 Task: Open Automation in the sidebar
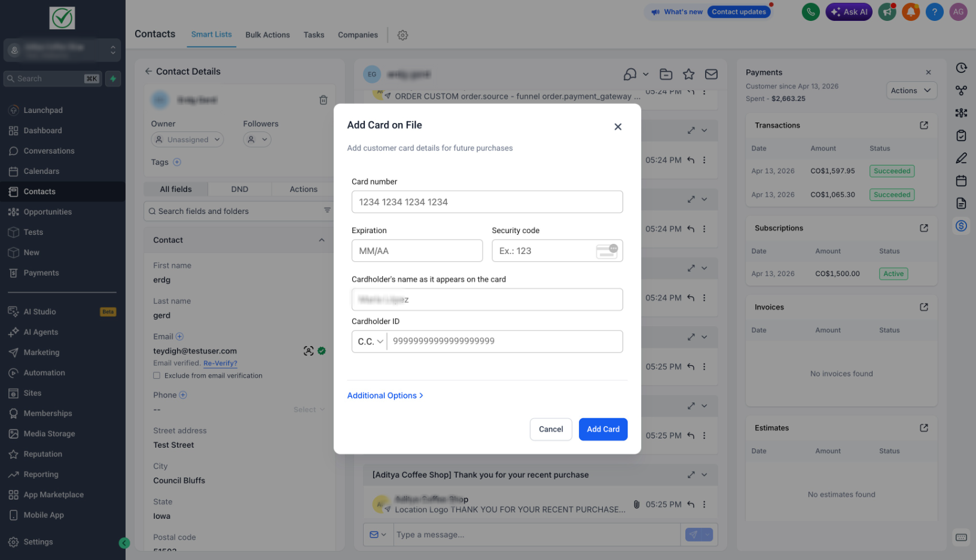pos(44,373)
